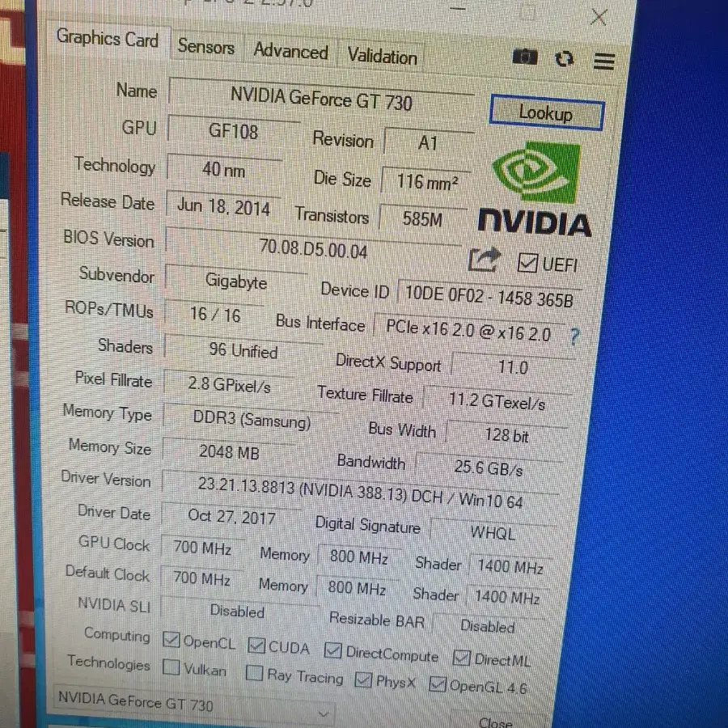This screenshot has height=728, width=728.
Task: Click the Release Date field Jun 18, 2014
Action: [223, 206]
